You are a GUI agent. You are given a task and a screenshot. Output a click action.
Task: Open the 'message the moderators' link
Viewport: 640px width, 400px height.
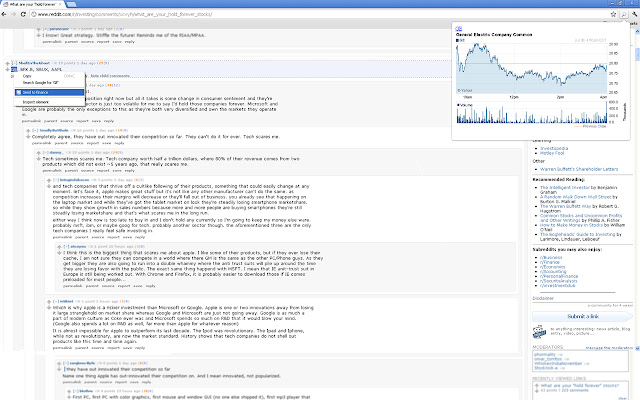609,348
